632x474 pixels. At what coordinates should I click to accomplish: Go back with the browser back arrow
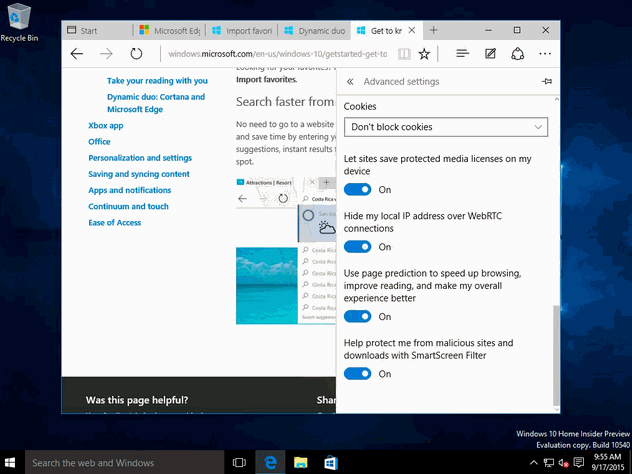pos(77,54)
